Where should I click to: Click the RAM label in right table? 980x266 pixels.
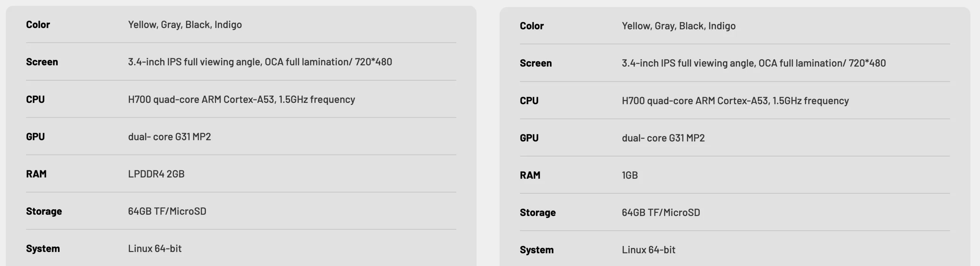point(530,175)
